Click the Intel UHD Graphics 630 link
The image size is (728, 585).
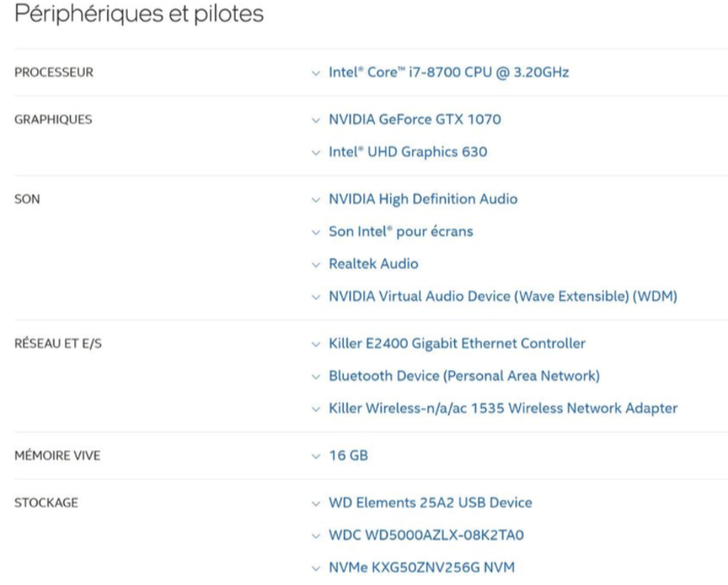pyautogui.click(x=408, y=152)
